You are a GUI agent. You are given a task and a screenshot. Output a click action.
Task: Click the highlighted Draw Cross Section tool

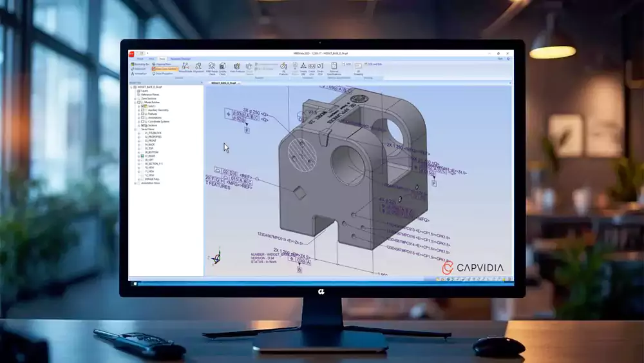[165, 69]
